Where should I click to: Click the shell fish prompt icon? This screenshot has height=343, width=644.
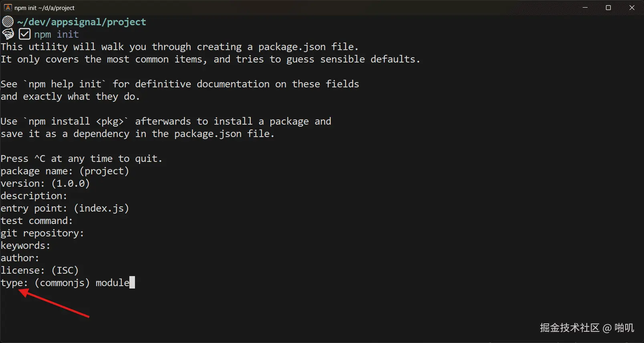tap(7, 34)
